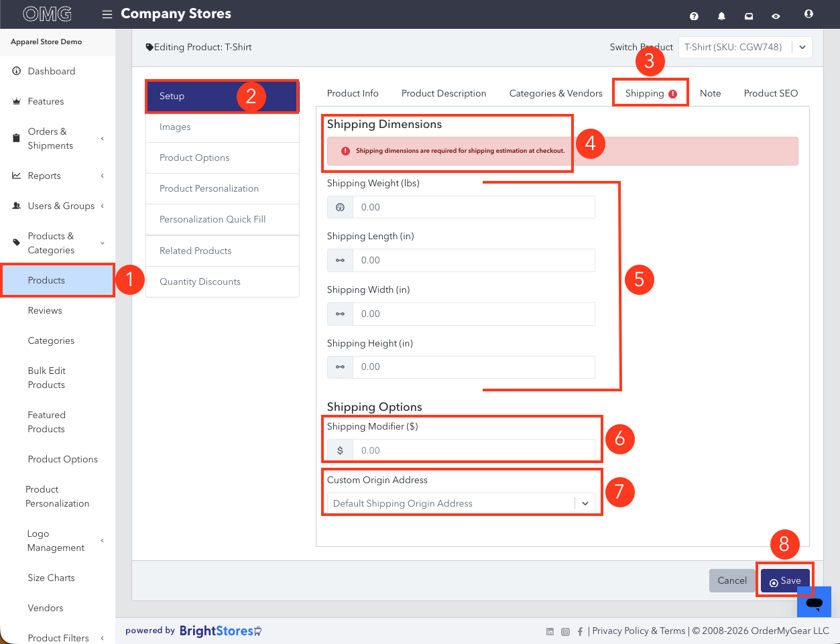
Task: Click the Shipping Weight input field
Action: [474, 207]
